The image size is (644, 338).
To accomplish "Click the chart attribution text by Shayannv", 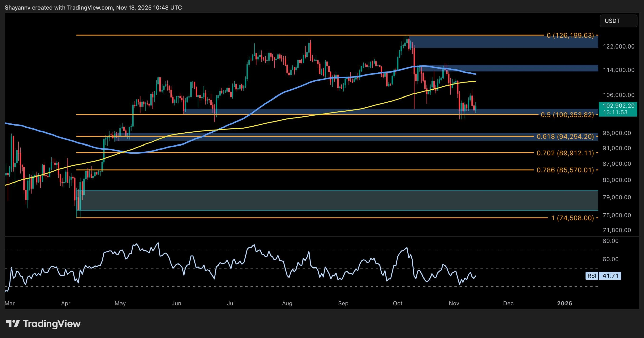I will [93, 7].
